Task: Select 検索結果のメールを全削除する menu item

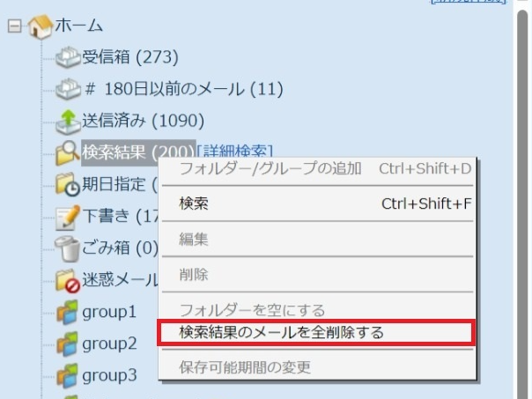Action: (282, 332)
